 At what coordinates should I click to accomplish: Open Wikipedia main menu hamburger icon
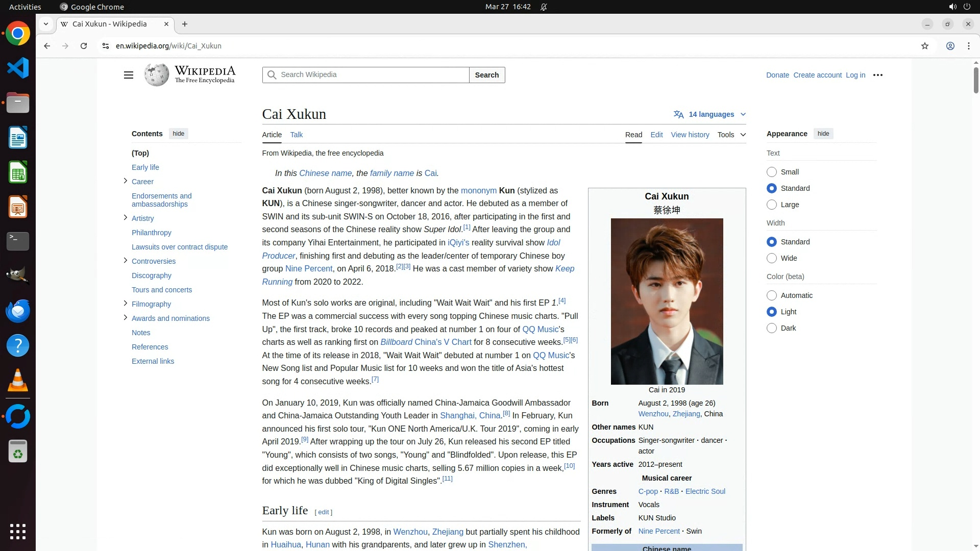(128, 75)
